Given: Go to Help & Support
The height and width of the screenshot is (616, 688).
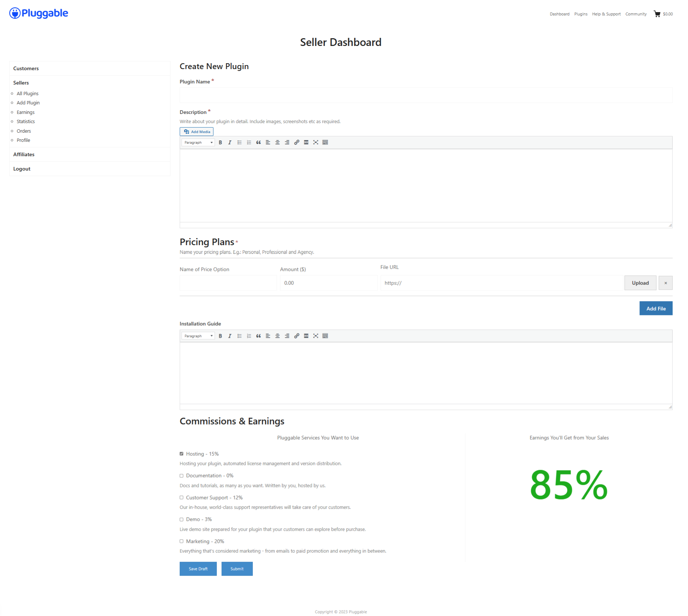Looking at the screenshot, I should (x=606, y=14).
